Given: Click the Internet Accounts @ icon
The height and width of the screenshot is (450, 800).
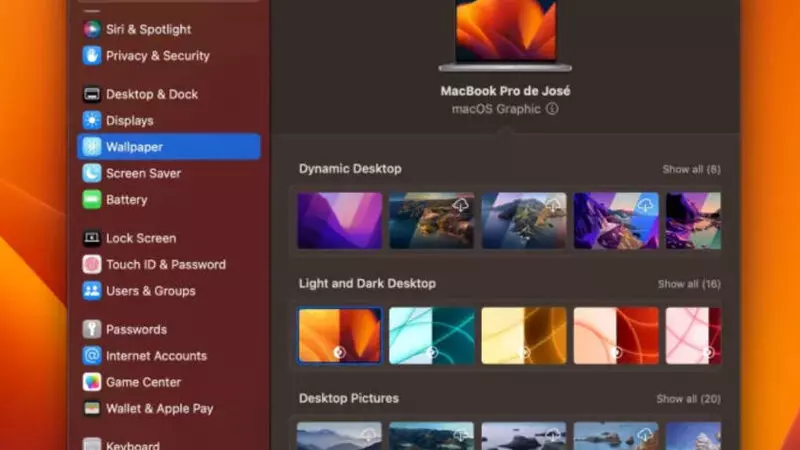Looking at the screenshot, I should pos(92,356).
